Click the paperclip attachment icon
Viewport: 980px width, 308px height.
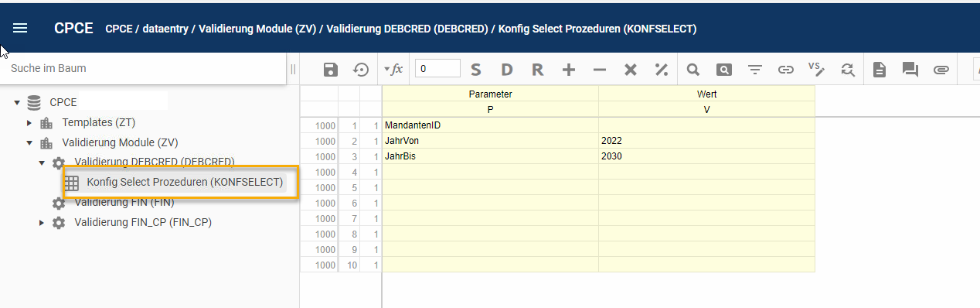click(941, 70)
